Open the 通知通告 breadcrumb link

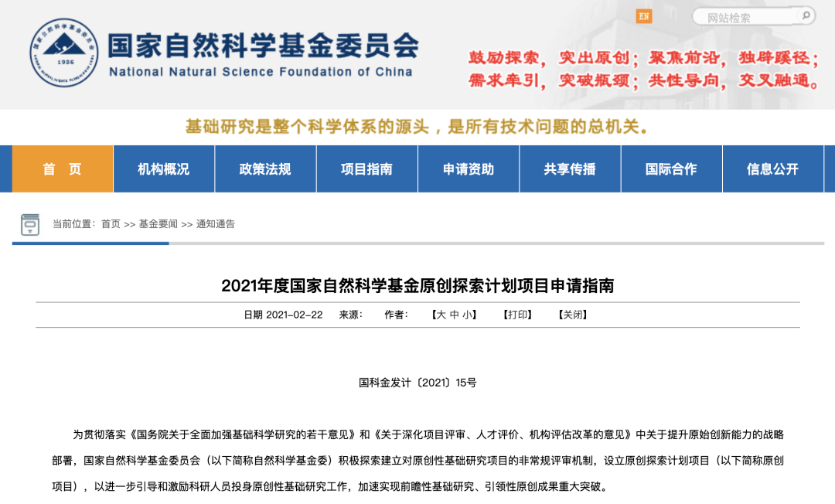(x=216, y=224)
